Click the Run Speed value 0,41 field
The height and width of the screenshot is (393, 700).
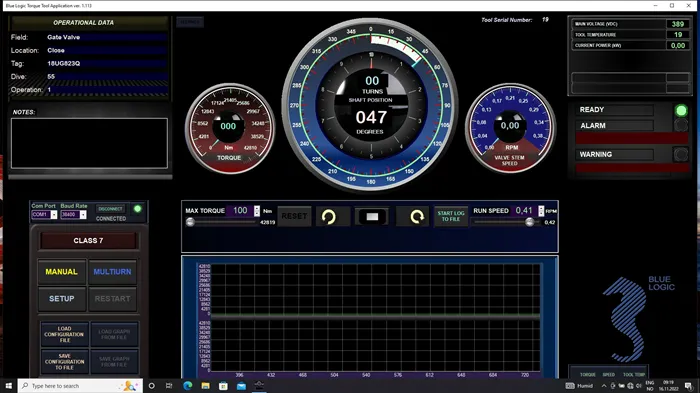(x=524, y=210)
